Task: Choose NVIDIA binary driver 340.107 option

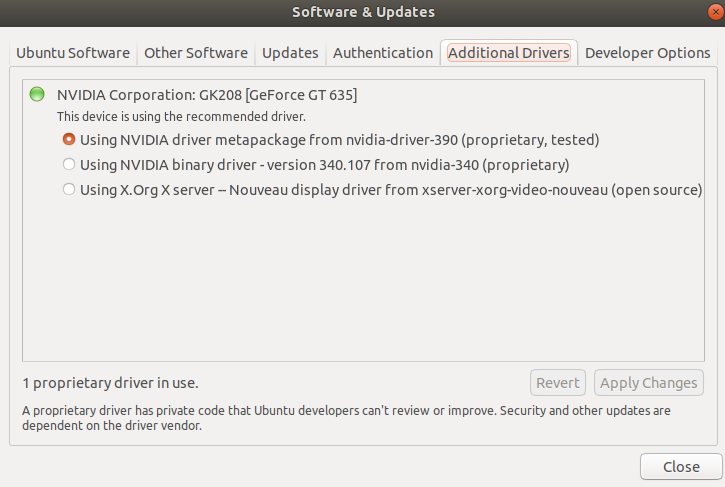Action: point(316,165)
